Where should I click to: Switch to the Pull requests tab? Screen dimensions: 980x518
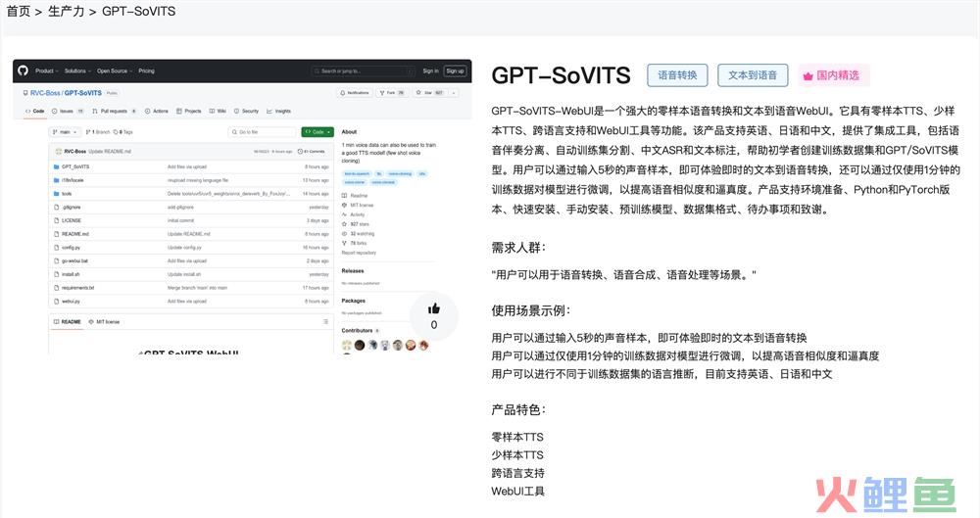click(114, 112)
